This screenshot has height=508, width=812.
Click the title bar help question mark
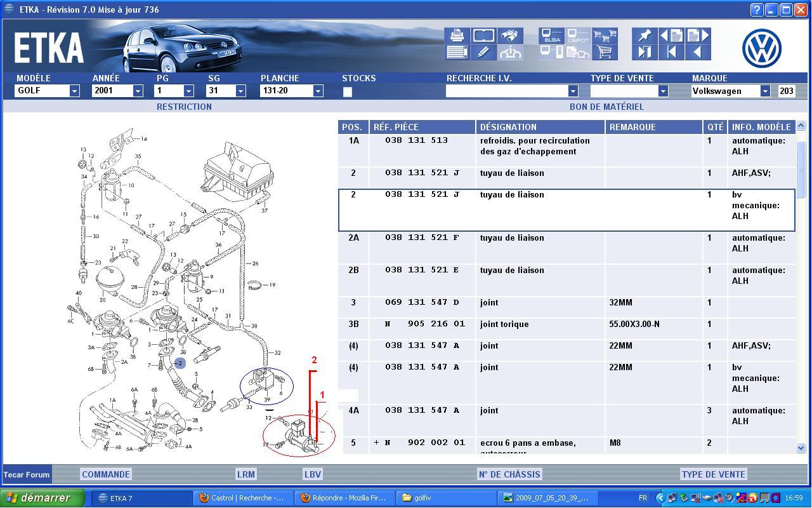(756, 10)
